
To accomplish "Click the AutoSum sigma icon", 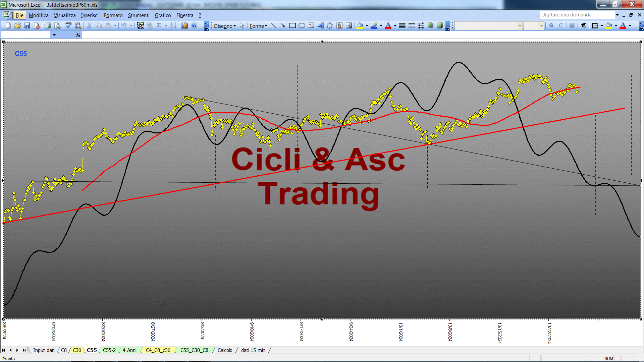I will pyautogui.click(x=159, y=25).
